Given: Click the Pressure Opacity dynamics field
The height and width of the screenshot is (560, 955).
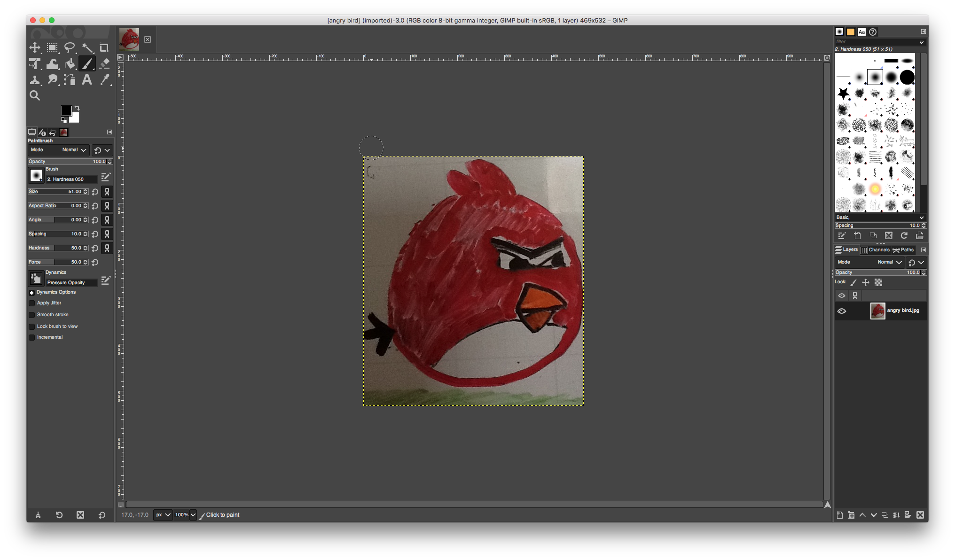Looking at the screenshot, I should [x=71, y=282].
